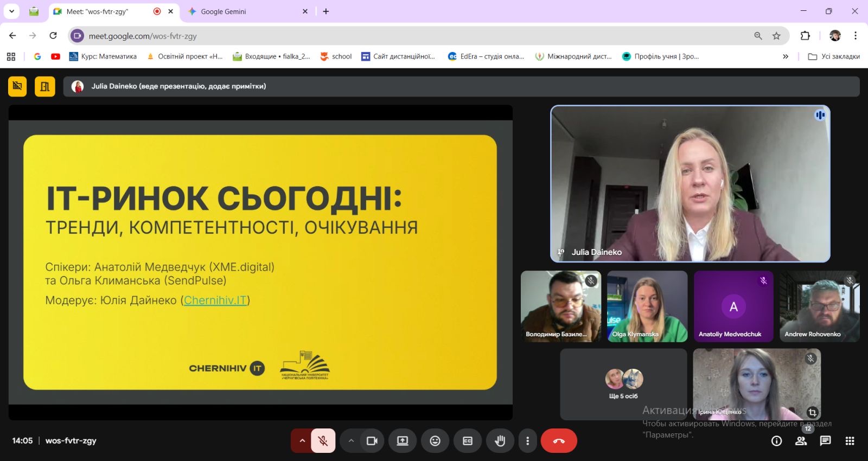Unmute the microphone

pos(323,441)
